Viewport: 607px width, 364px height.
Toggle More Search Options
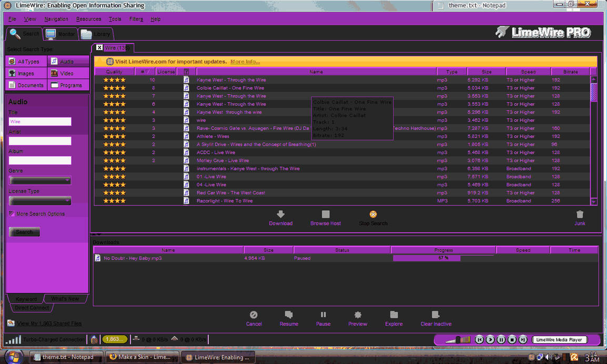pos(12,214)
